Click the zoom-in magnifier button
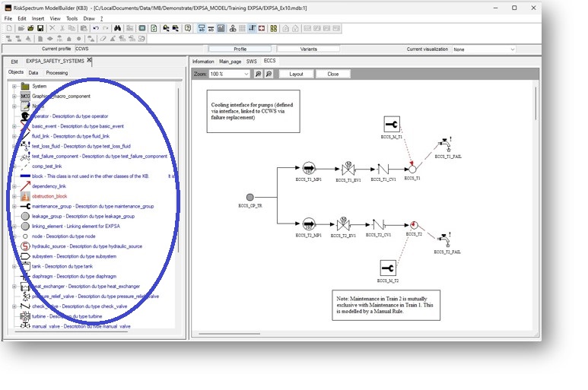Screen dimensions: 588x390 click(x=259, y=75)
